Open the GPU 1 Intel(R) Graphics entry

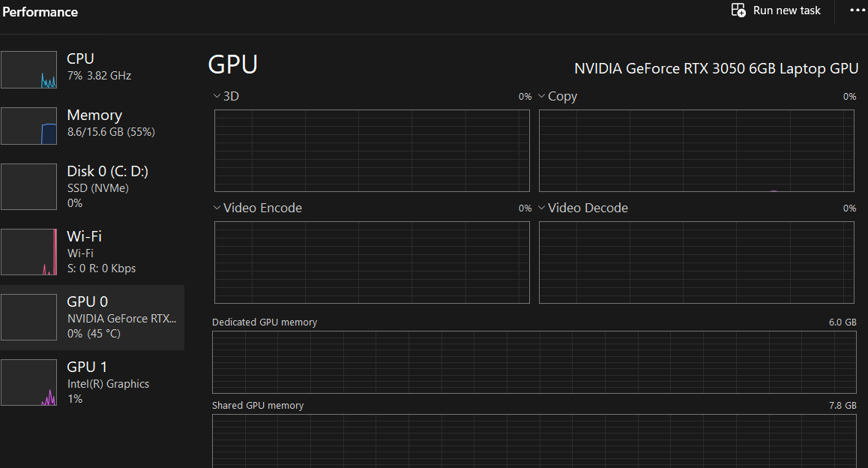click(92, 382)
